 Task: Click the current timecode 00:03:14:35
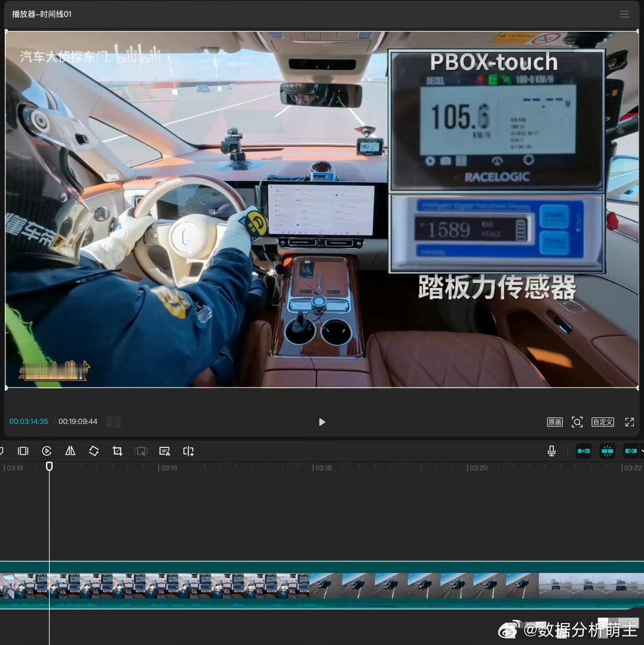point(29,422)
